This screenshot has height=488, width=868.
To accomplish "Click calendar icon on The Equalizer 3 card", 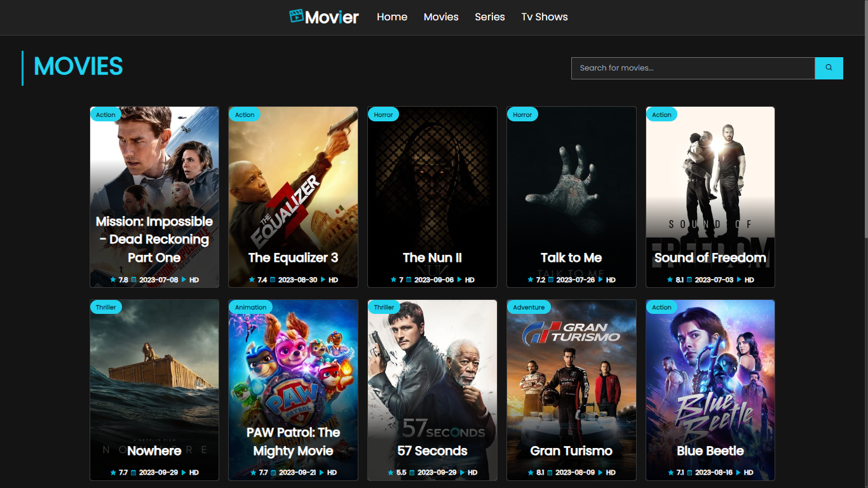I will 273,280.
